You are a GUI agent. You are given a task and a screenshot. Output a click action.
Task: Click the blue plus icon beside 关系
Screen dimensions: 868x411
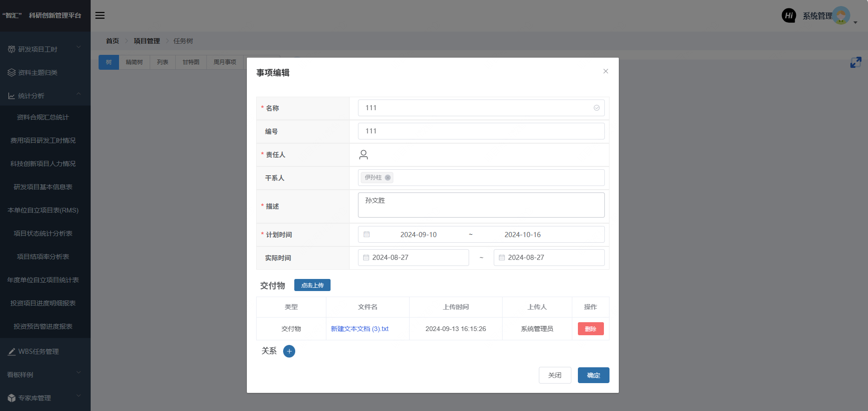pyautogui.click(x=289, y=351)
